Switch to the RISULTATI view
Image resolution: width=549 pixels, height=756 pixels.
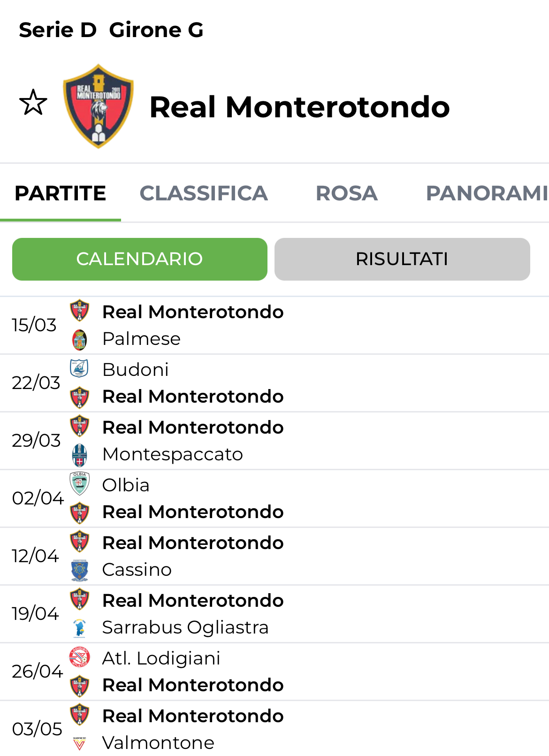[x=402, y=259]
